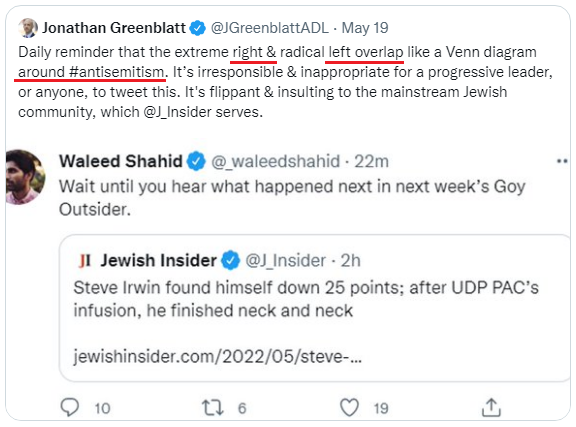Click the 22m timestamp
This screenshot has width=576, height=427.
371,161
